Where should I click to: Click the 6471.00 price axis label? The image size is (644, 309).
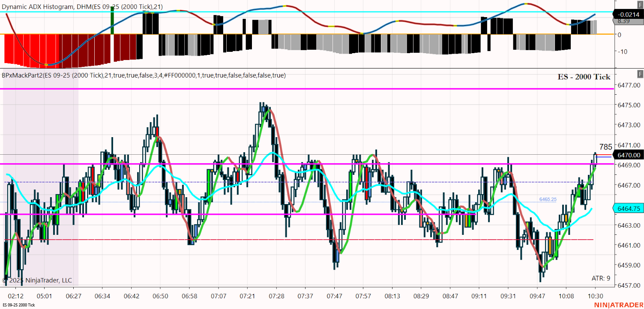pos(629,145)
